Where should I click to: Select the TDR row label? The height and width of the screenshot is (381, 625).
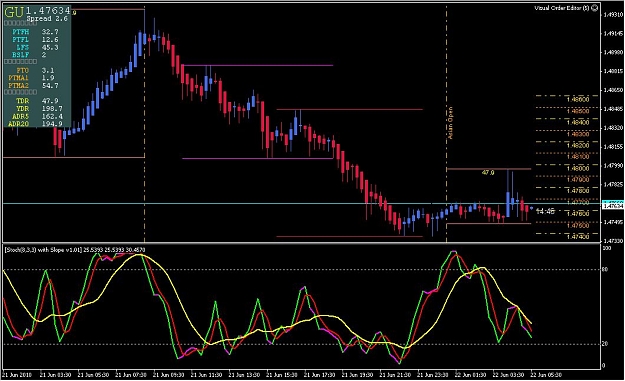(23, 101)
